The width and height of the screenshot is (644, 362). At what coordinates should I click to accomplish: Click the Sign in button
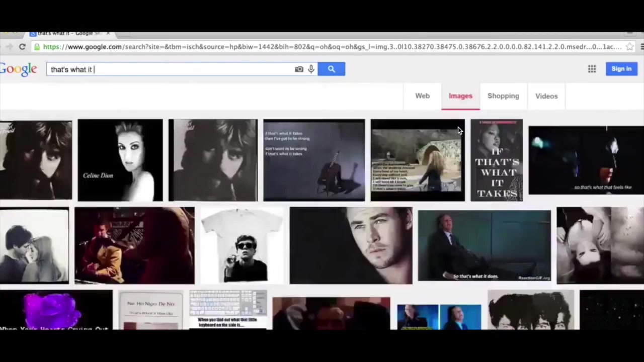(x=621, y=69)
